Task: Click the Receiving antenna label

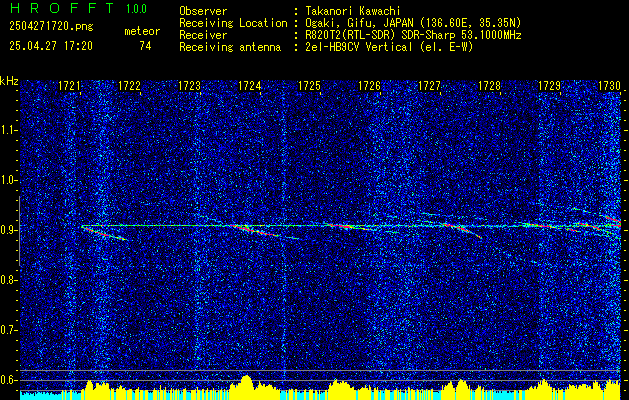Action: [230, 47]
